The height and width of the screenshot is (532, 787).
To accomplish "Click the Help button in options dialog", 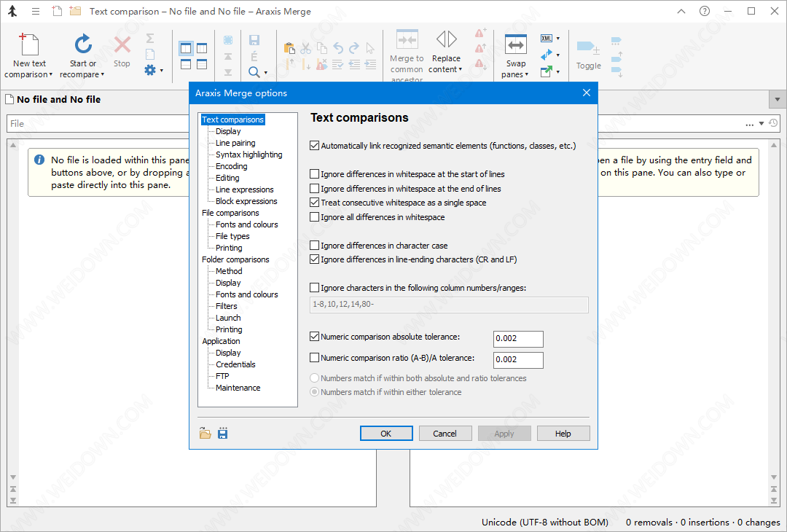I will click(x=563, y=433).
